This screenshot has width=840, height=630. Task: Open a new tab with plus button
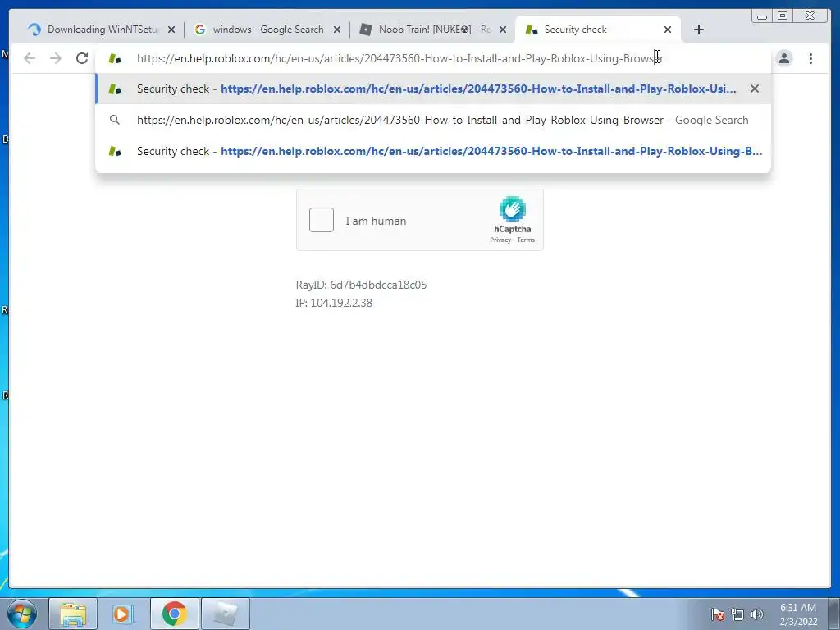699,30
